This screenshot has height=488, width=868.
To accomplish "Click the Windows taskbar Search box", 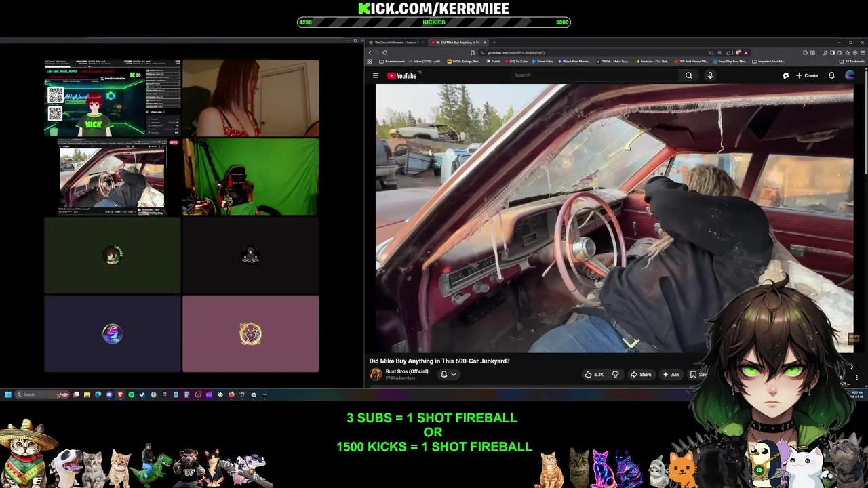I will (x=41, y=394).
